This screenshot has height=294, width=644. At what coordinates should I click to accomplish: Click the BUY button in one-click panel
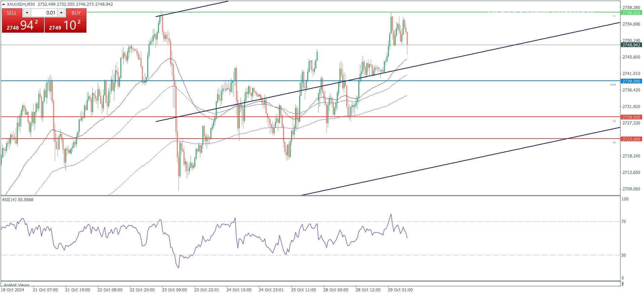(x=76, y=13)
